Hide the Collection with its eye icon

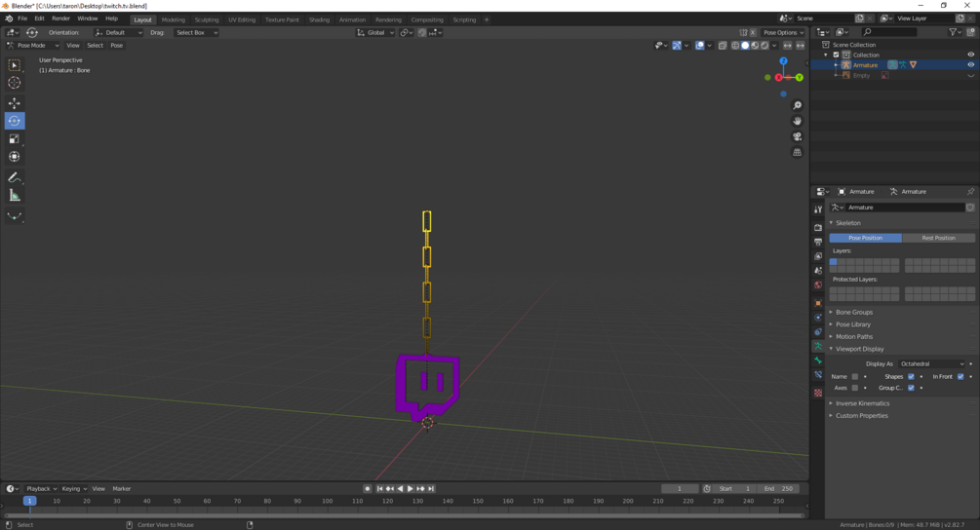coord(970,55)
